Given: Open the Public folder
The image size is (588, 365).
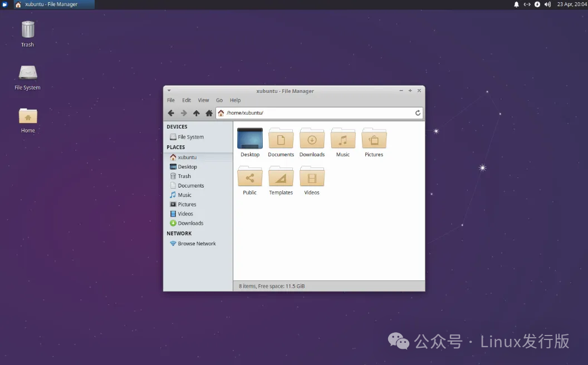Looking at the screenshot, I should [x=249, y=176].
